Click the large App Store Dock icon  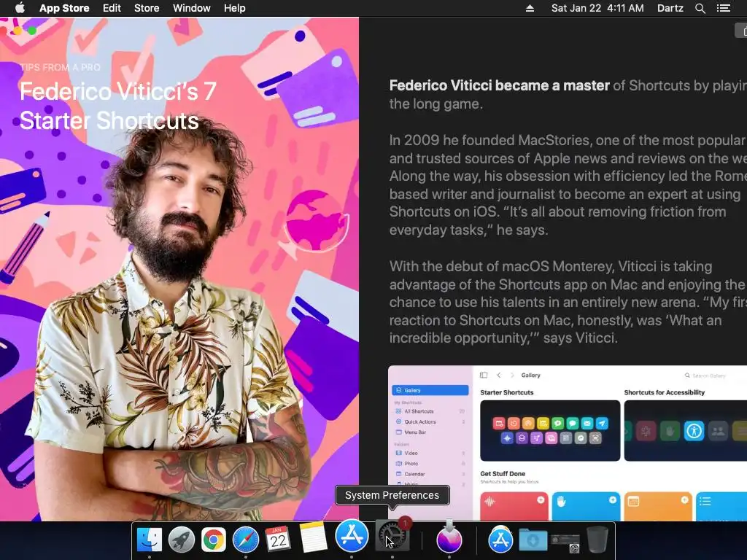352,535
